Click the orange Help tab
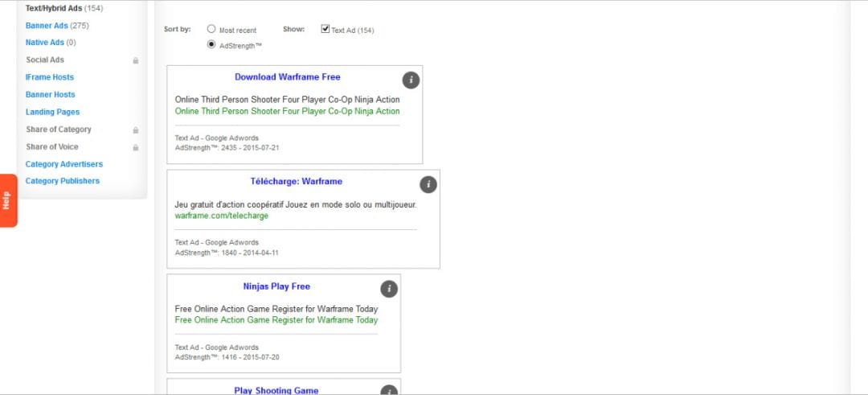The height and width of the screenshot is (395, 868). coord(8,200)
